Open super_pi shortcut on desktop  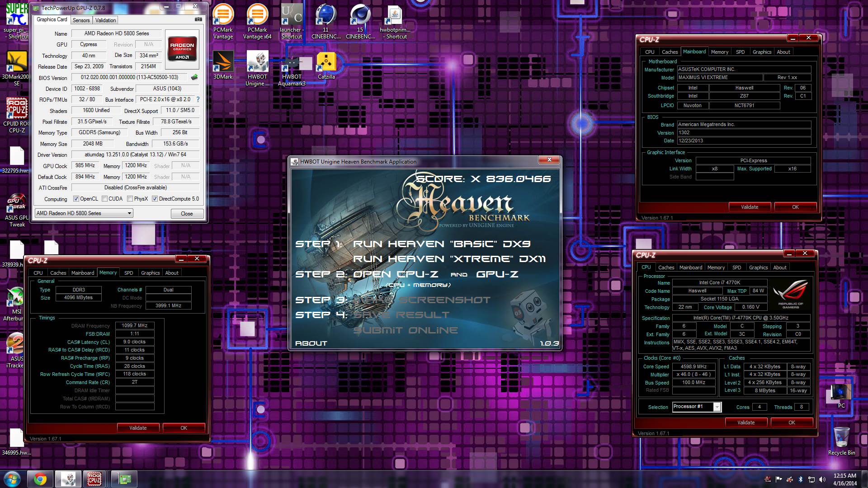(x=16, y=21)
